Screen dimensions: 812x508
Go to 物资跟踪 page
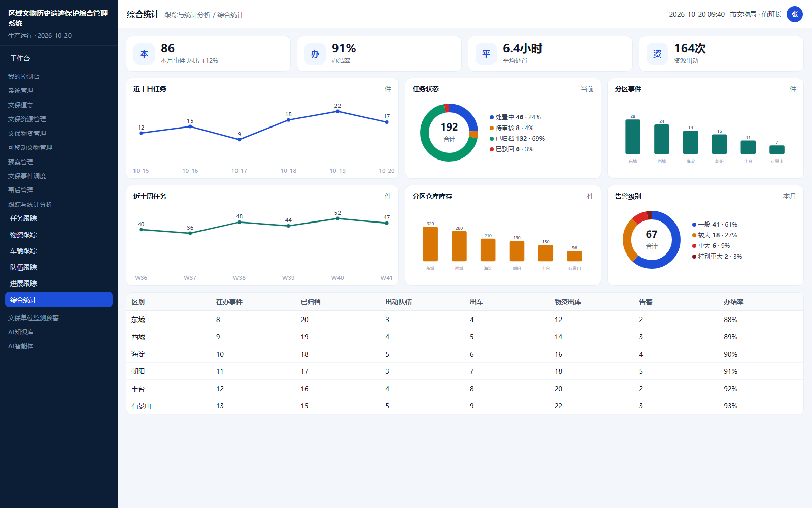click(x=59, y=235)
